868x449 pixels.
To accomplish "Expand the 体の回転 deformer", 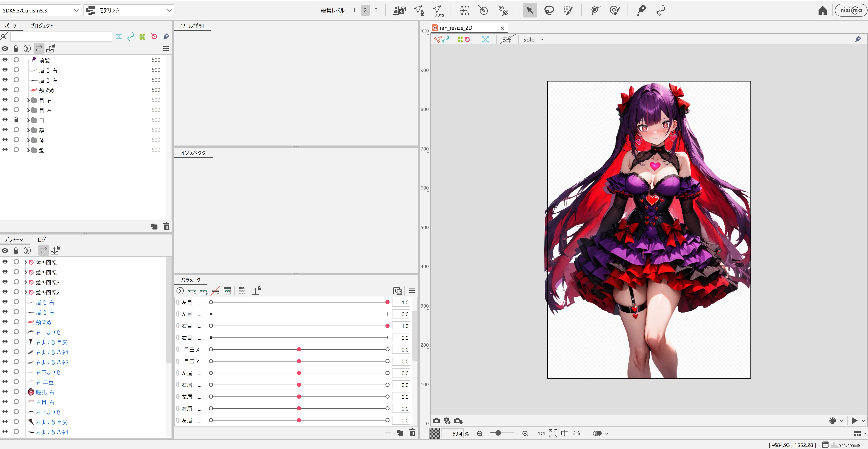I will 26,262.
